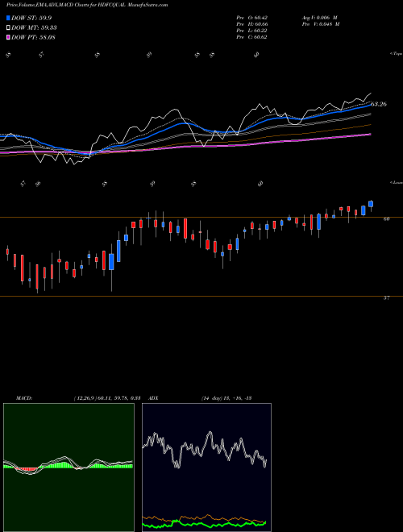Click the magenta DOW PT legend swatch
The height and width of the screenshot is (532, 403).
[x=8, y=37]
